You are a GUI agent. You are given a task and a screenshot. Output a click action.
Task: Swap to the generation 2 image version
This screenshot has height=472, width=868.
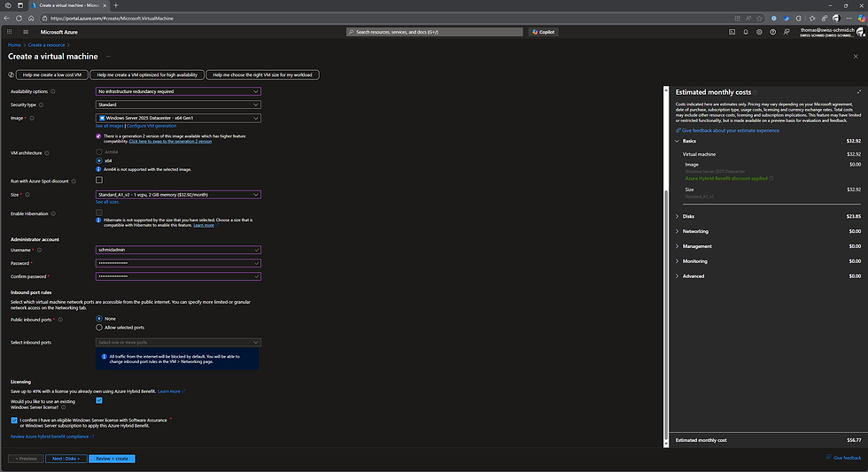(x=170, y=141)
